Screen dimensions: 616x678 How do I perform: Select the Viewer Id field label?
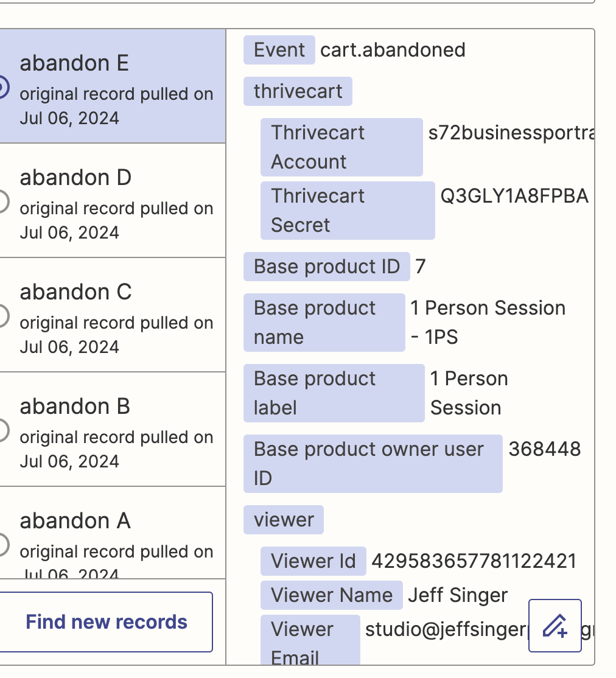[x=313, y=561]
